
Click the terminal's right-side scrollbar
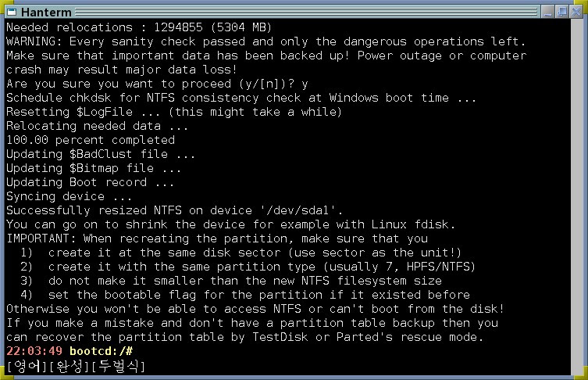576,197
